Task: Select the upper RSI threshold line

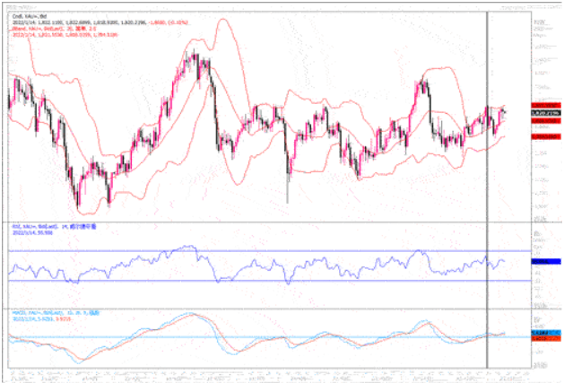Action: (x=269, y=251)
